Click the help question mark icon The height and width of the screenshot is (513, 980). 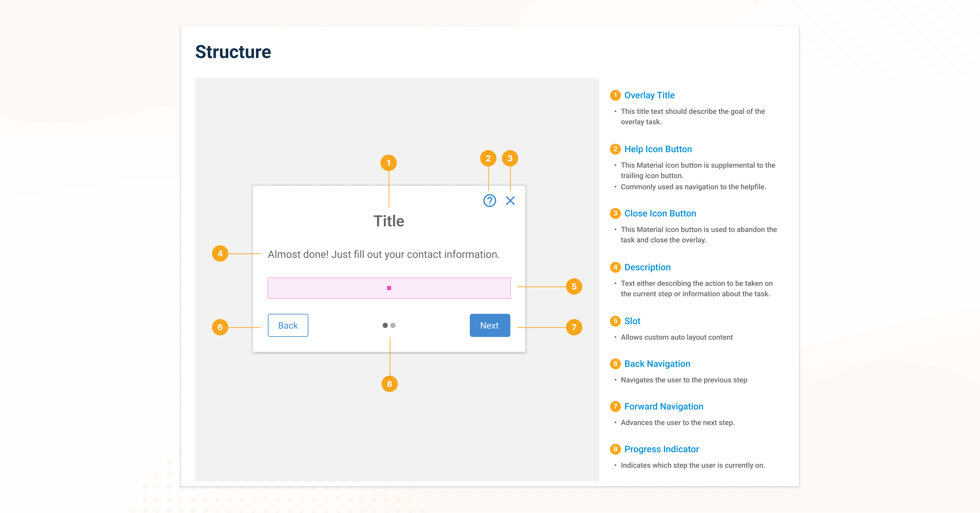tap(489, 200)
